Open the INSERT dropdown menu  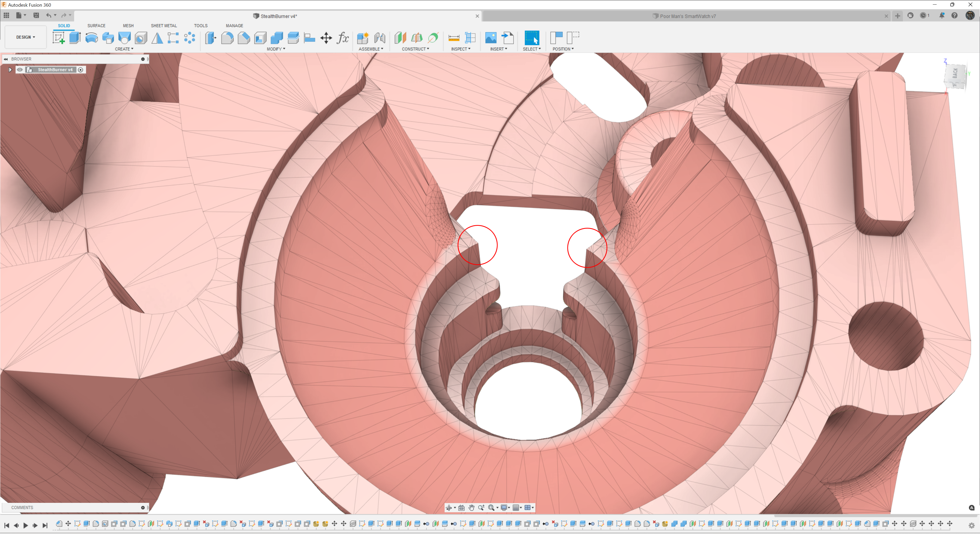click(x=499, y=49)
